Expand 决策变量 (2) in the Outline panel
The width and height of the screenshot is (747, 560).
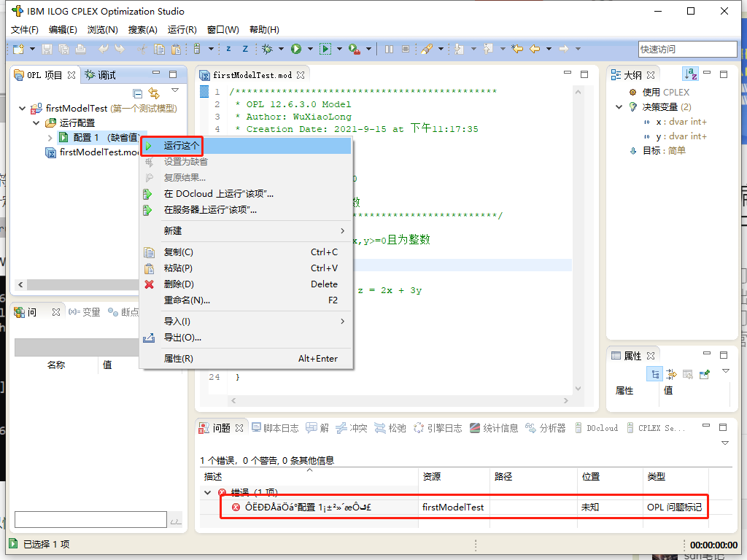tap(619, 106)
